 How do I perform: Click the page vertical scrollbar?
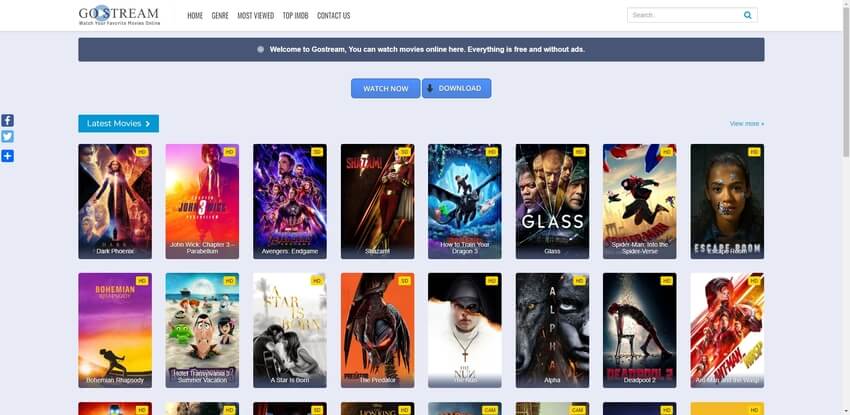pos(846,208)
